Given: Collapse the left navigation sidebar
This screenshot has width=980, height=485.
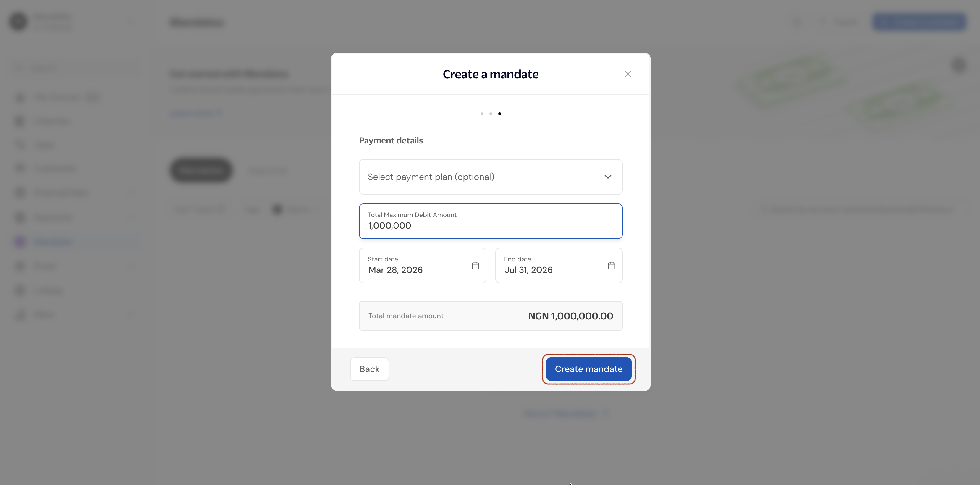Looking at the screenshot, I should pyautogui.click(x=131, y=22).
